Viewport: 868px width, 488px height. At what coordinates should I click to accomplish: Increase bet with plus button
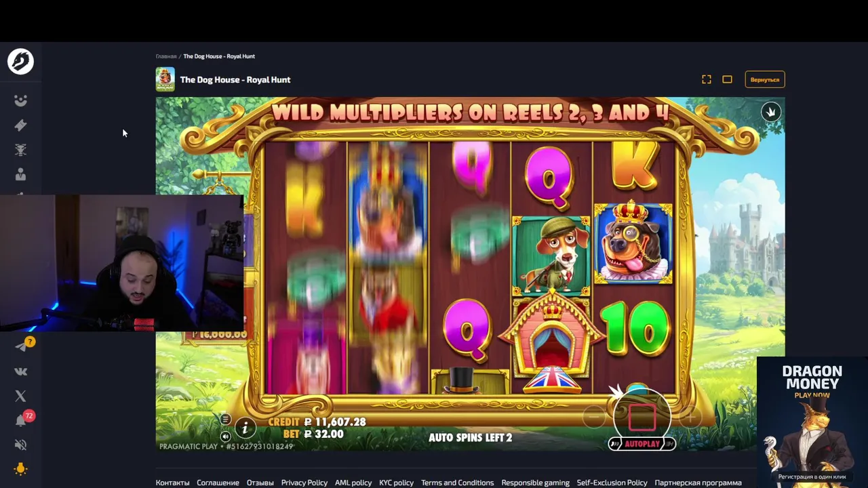point(690,418)
